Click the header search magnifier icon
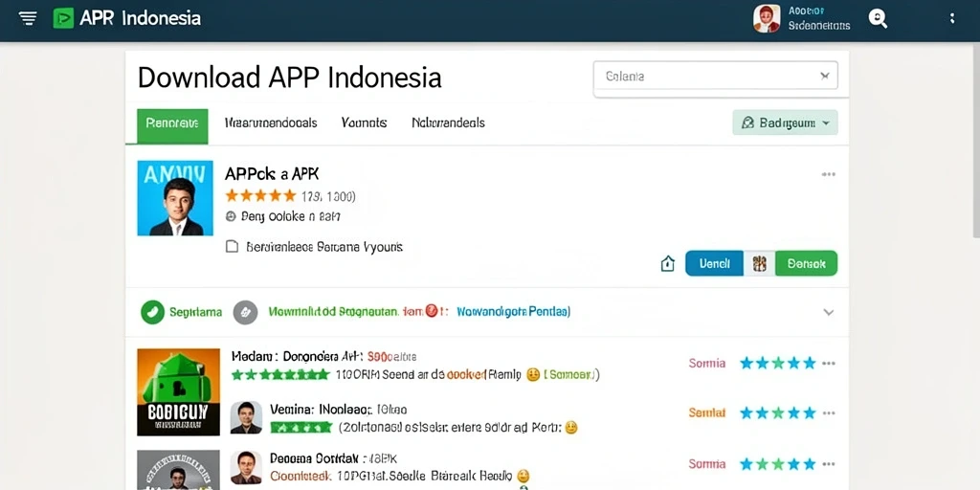The width and height of the screenshot is (980, 490). (879, 19)
